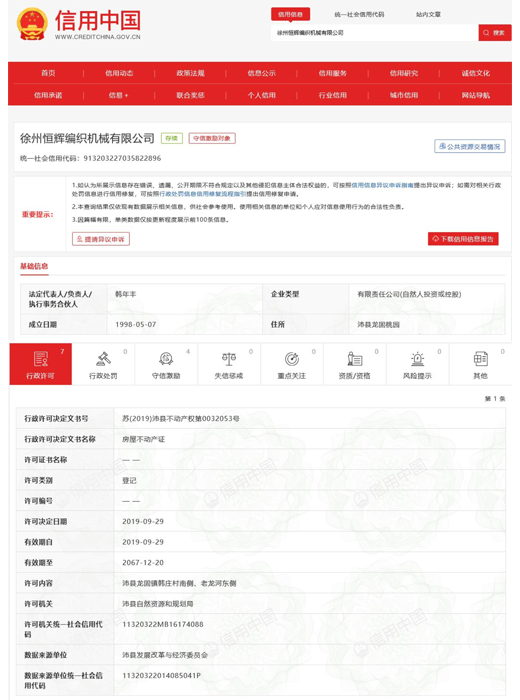Select the 统一社会信用代码 search tab
This screenshot has height=700, width=520.
[359, 14]
